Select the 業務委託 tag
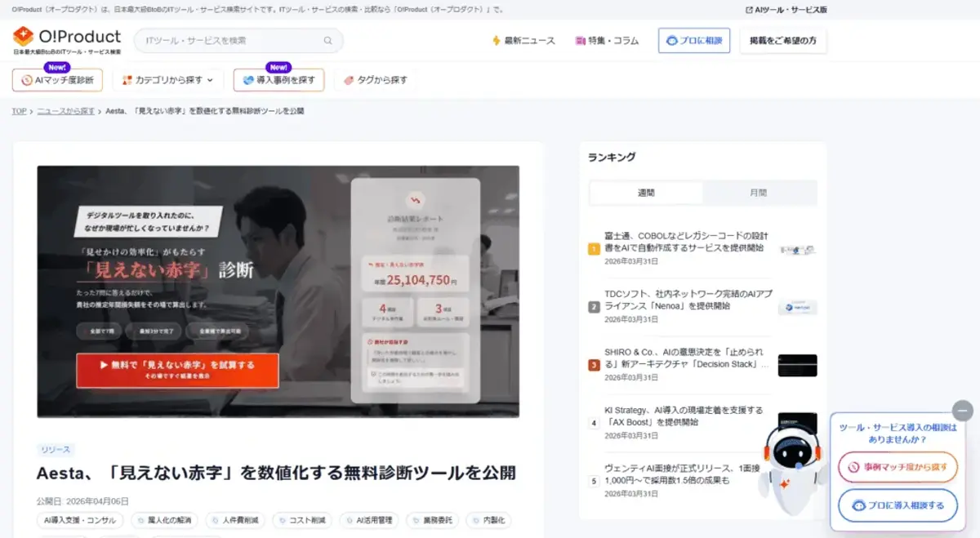This screenshot has width=980, height=538. point(433,520)
